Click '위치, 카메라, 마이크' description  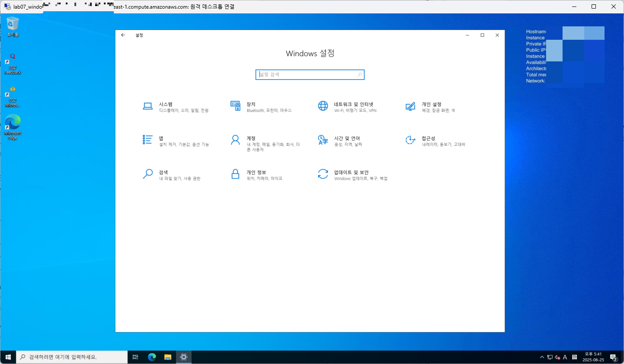tap(264, 179)
